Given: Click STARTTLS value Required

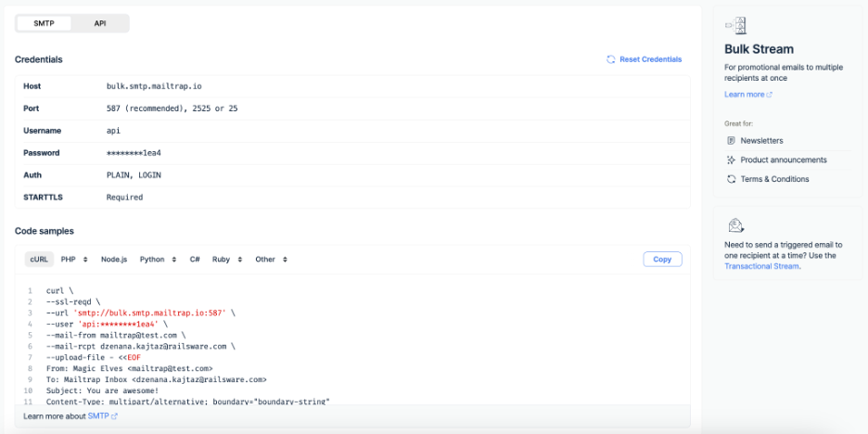Looking at the screenshot, I should [124, 198].
